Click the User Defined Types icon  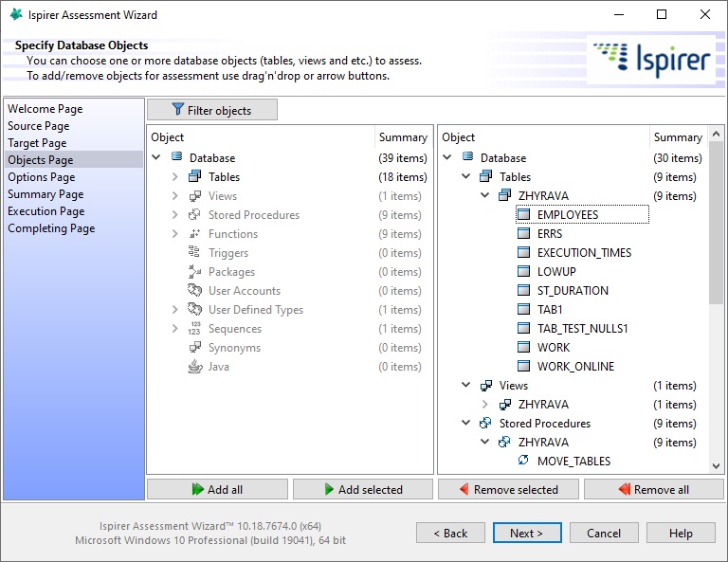[x=194, y=309]
